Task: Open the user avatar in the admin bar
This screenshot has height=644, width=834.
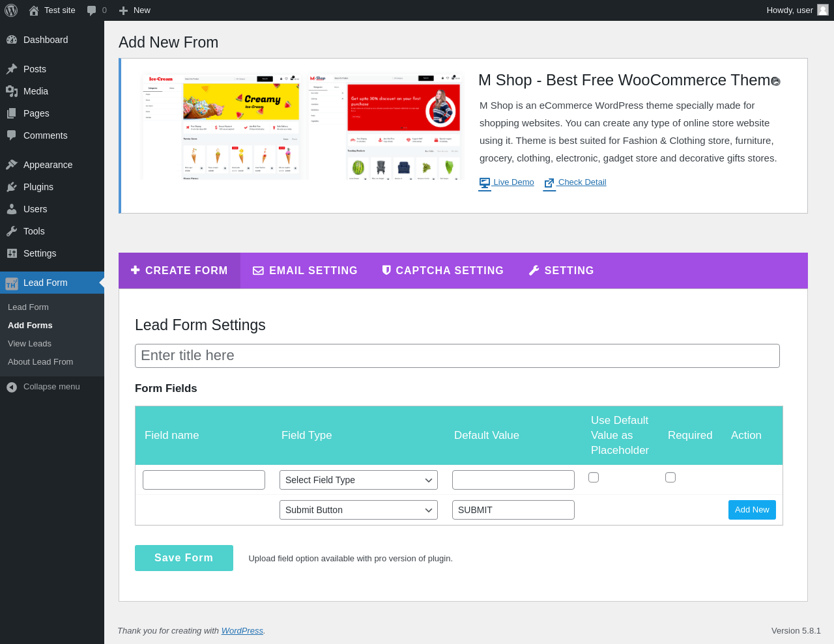Action: tap(823, 10)
